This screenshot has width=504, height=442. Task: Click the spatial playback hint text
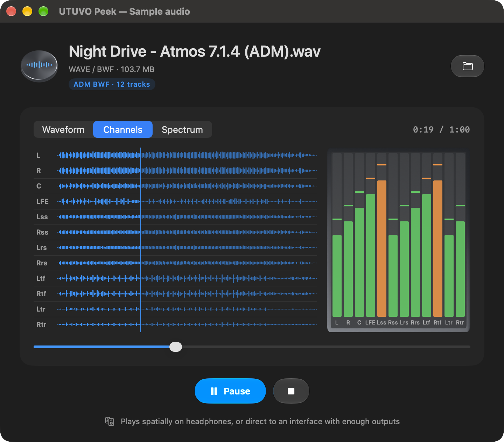click(x=260, y=421)
